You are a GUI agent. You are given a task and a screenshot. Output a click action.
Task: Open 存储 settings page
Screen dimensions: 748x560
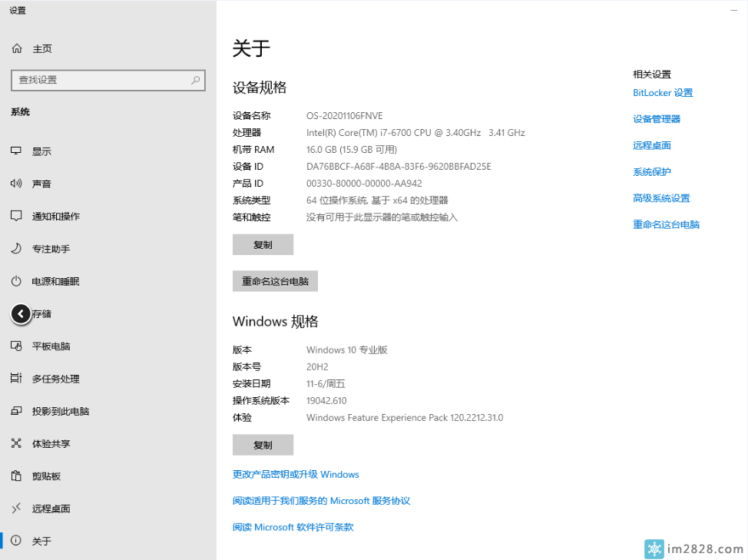click(42, 314)
